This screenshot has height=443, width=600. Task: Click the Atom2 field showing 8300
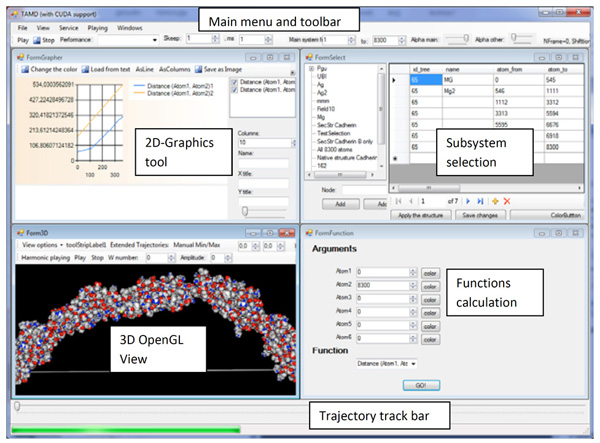tap(383, 285)
